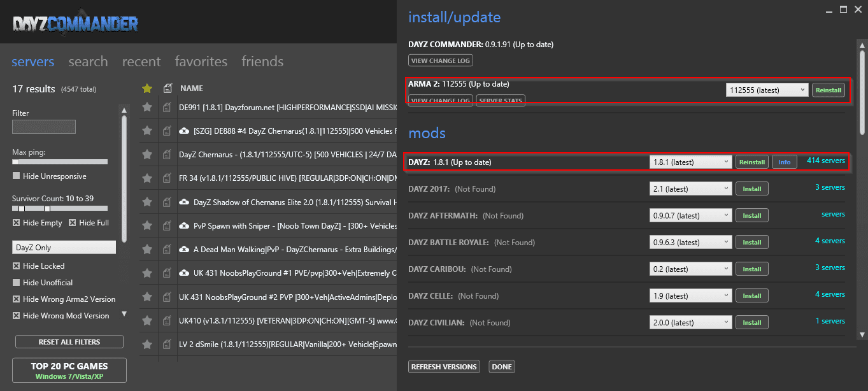868x391 pixels.
Task: Toggle Hide Empty checkbox
Action: (x=17, y=223)
